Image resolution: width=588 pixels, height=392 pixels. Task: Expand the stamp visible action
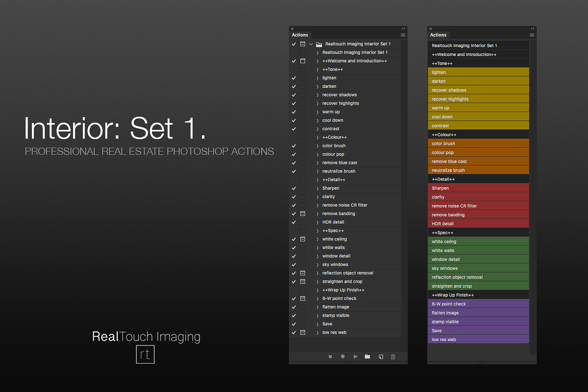pyautogui.click(x=318, y=316)
